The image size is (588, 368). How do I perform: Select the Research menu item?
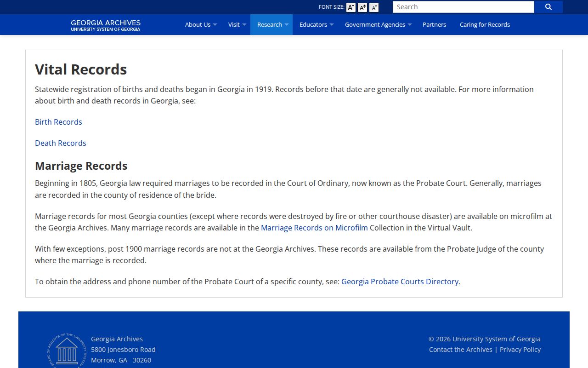point(270,25)
